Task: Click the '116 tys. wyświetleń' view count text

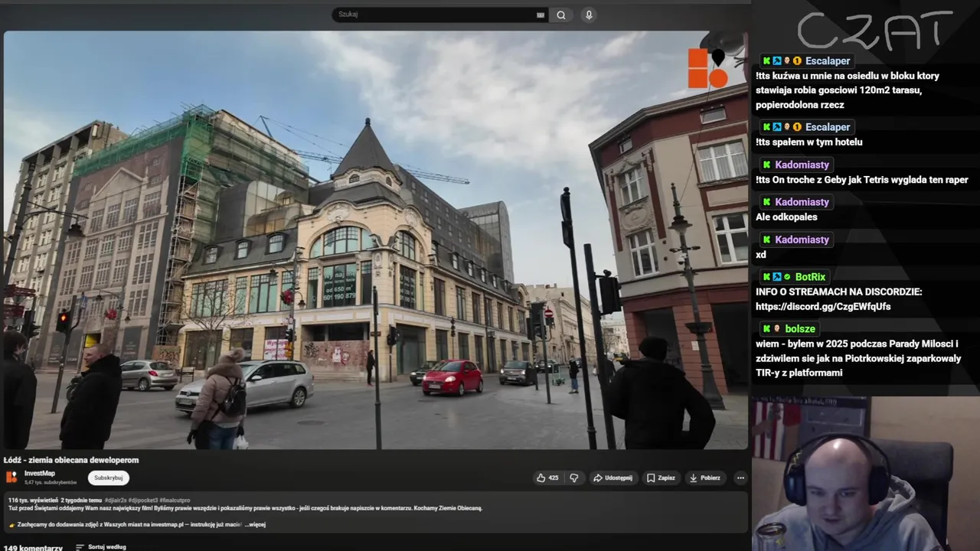Action: coord(33,500)
